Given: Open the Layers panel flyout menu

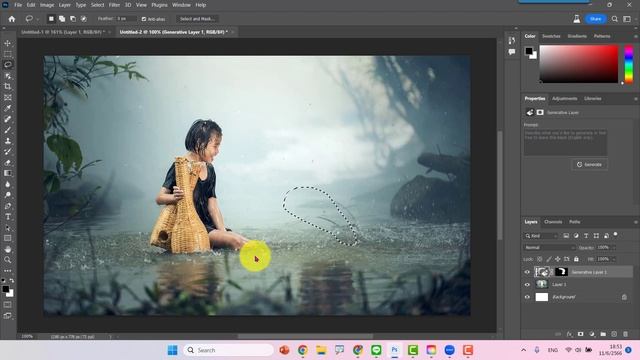Looking at the screenshot, I should (x=635, y=222).
